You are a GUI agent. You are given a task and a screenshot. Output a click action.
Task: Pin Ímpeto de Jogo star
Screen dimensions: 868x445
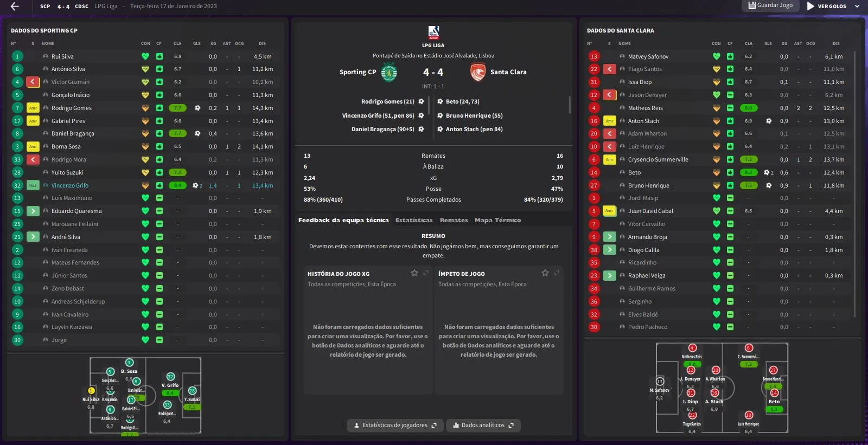545,273
